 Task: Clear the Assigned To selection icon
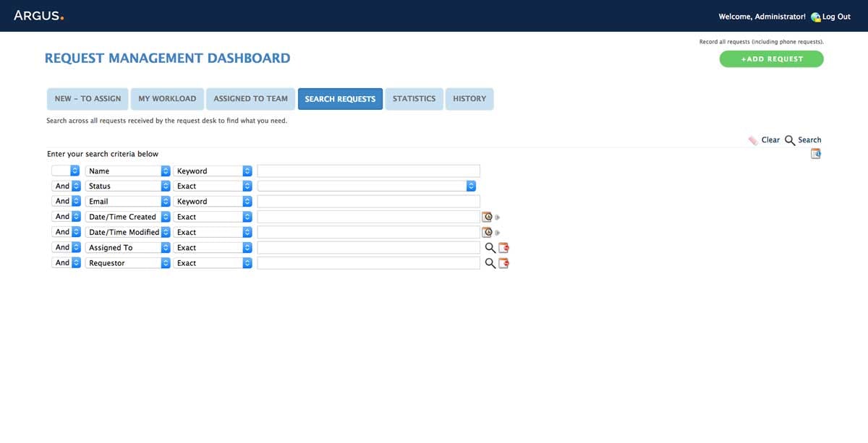pos(503,247)
